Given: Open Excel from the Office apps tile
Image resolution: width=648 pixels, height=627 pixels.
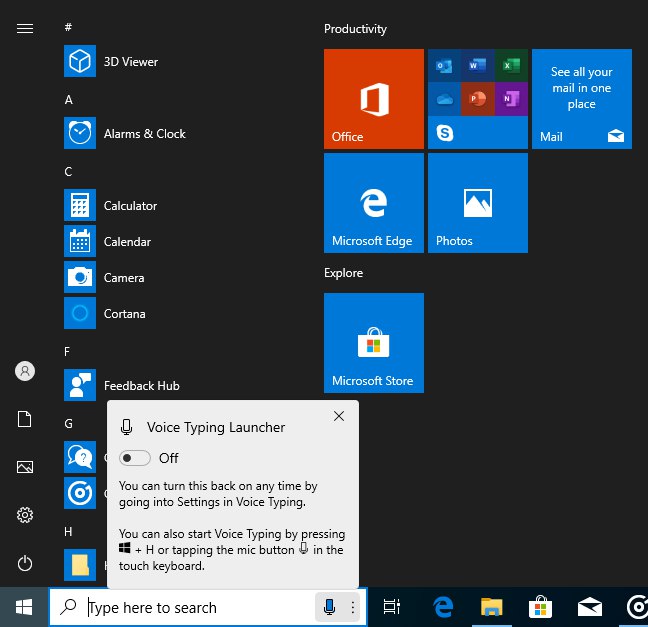Looking at the screenshot, I should (x=511, y=65).
